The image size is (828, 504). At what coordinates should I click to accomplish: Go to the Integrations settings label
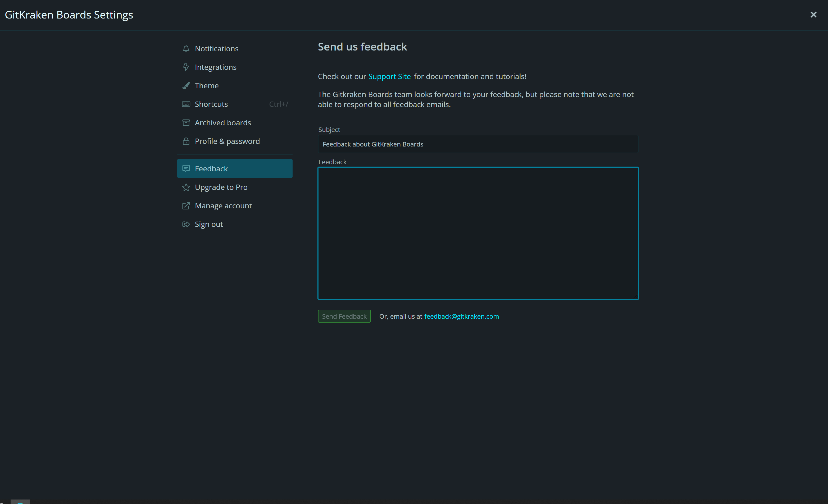point(216,67)
